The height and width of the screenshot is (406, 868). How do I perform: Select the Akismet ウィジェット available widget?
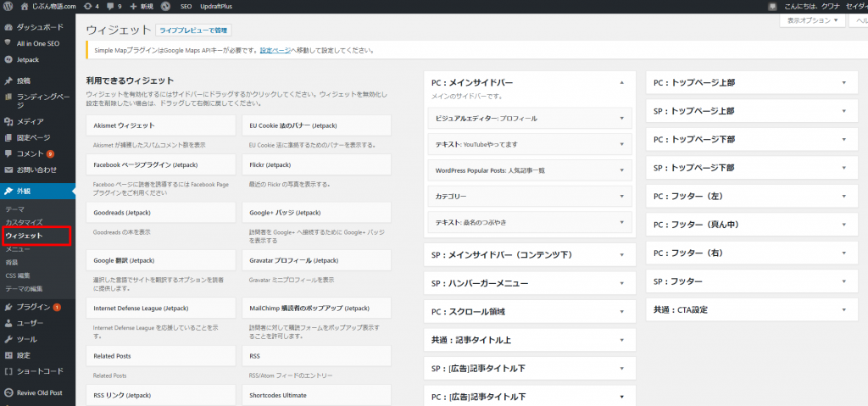(x=161, y=125)
